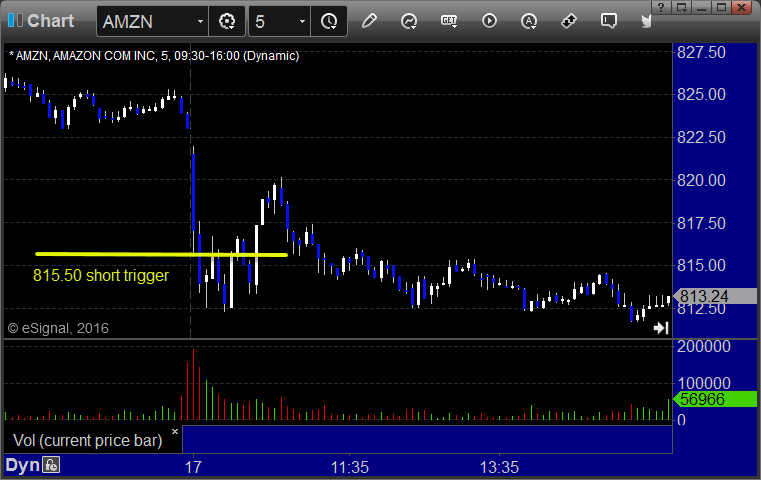
Task: Jump to latest bar arrow icon
Action: point(661,328)
